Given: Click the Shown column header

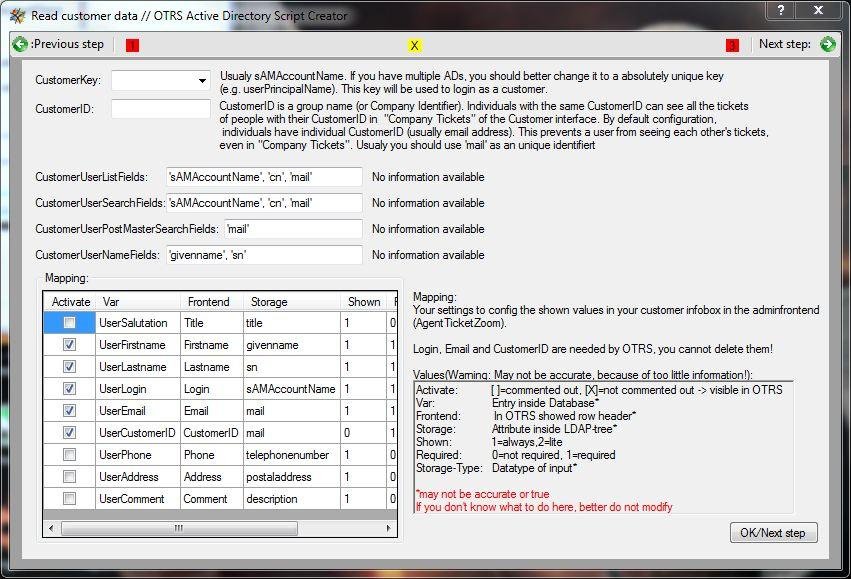Looking at the screenshot, I should (364, 302).
